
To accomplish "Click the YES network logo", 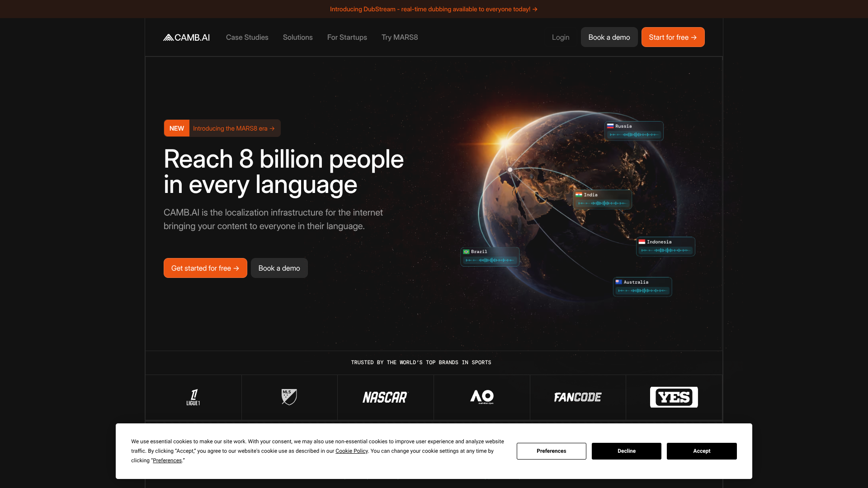I will 674,397.
